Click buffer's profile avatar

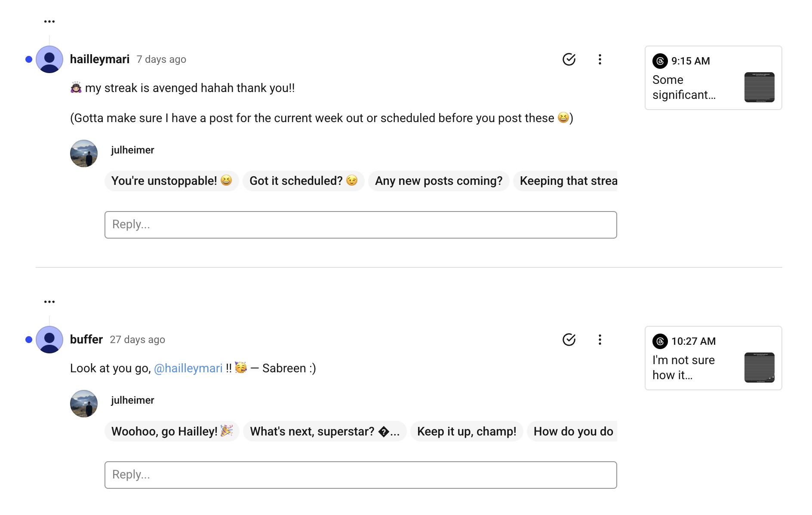tap(49, 340)
